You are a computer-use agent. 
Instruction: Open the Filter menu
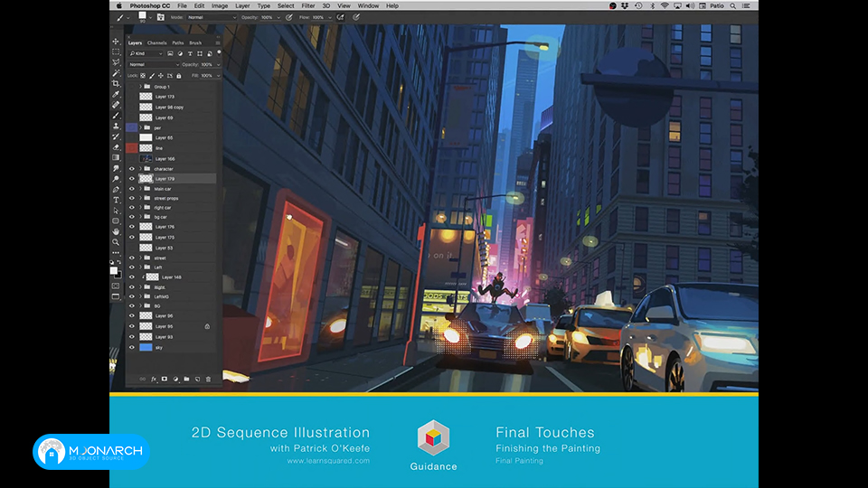[x=307, y=5]
